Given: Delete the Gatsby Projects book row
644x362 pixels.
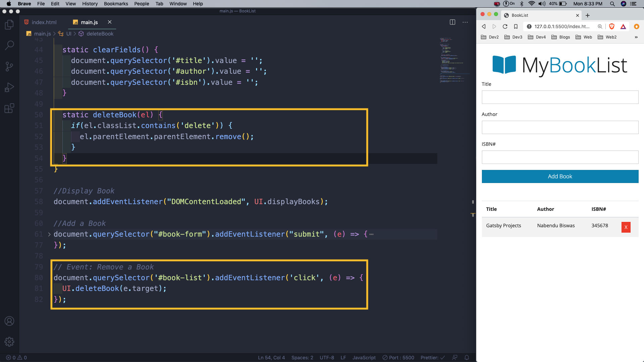Looking at the screenshot, I should coord(626,227).
